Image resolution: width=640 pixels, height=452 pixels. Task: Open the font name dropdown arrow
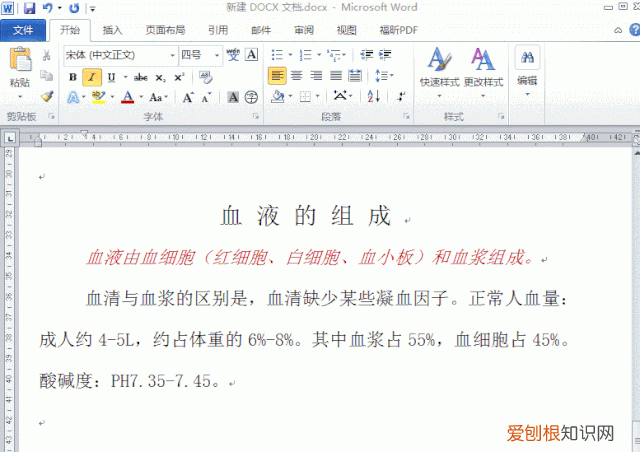(x=173, y=55)
